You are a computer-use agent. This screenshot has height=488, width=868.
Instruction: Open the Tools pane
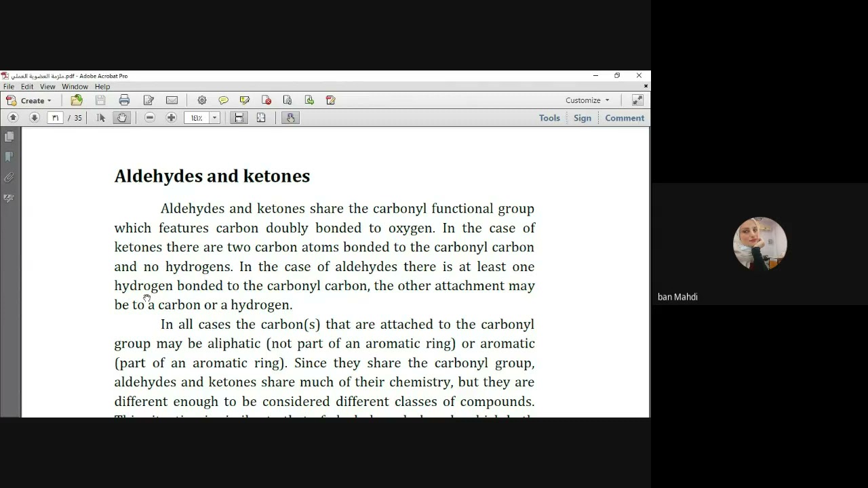(549, 118)
